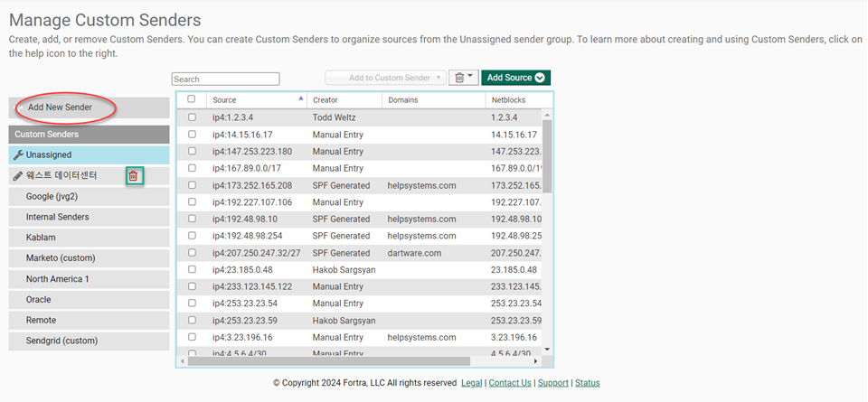Screen dimensions: 868x402
Task: Click the scroll up arrow of table
Action: [547, 115]
